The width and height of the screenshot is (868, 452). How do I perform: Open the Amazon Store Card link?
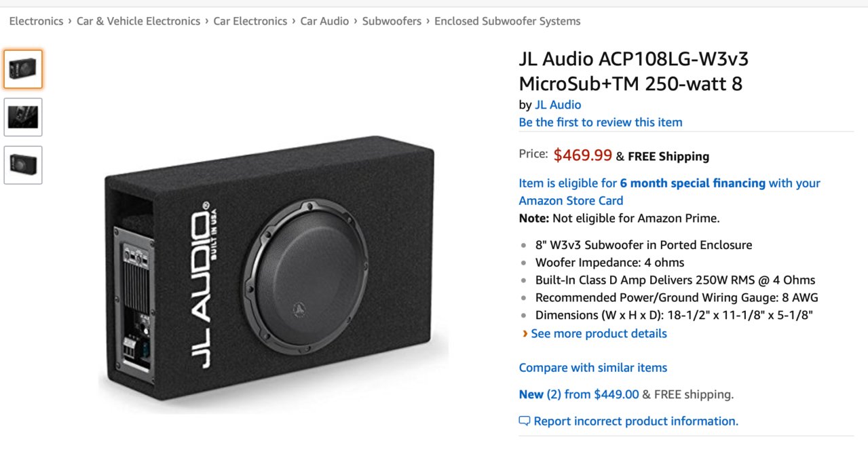click(571, 201)
